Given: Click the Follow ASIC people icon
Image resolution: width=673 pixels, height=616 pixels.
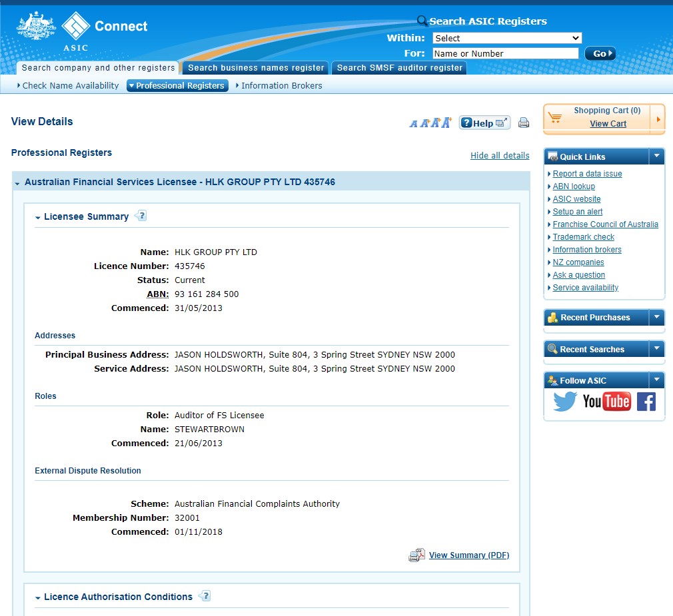Looking at the screenshot, I should [x=553, y=380].
